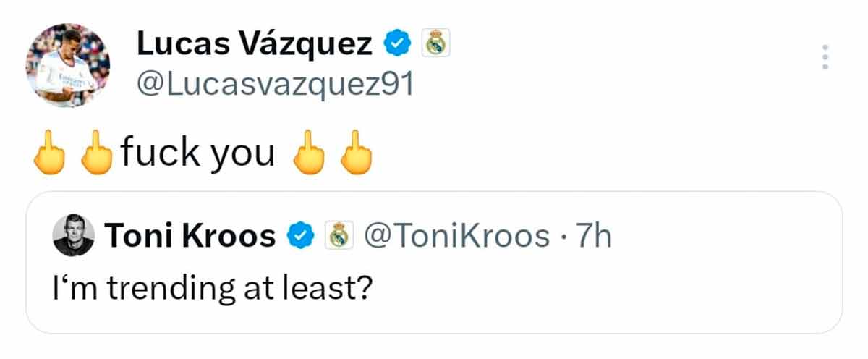The image size is (868, 359).
Task: Click the Real Madrid crest beside Toni Kroos
Action: [337, 236]
